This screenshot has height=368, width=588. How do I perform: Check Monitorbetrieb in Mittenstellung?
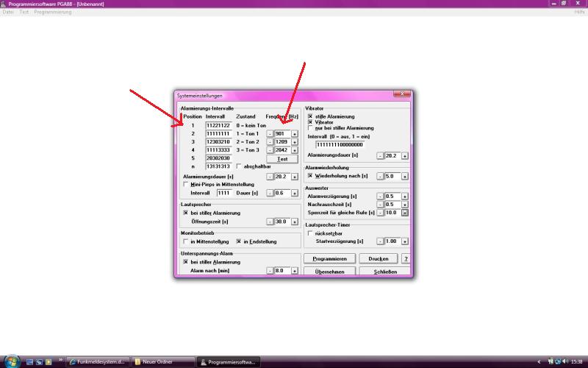tap(185, 241)
